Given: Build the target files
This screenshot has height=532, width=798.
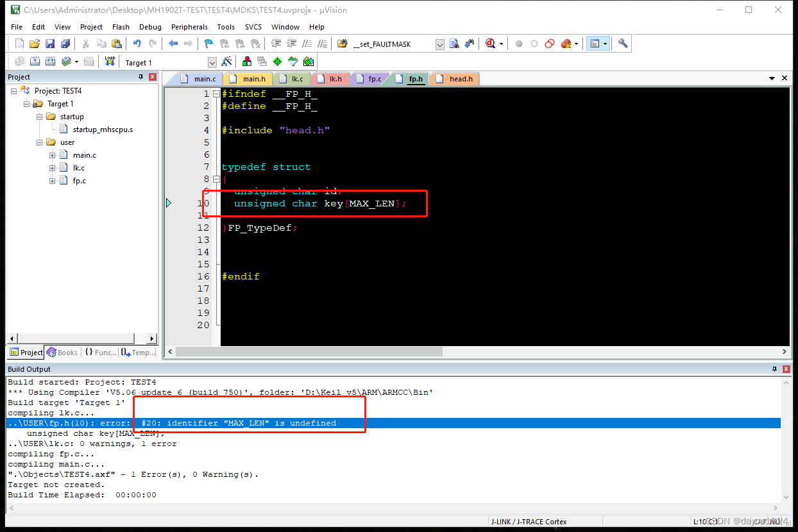Looking at the screenshot, I should tap(35, 62).
